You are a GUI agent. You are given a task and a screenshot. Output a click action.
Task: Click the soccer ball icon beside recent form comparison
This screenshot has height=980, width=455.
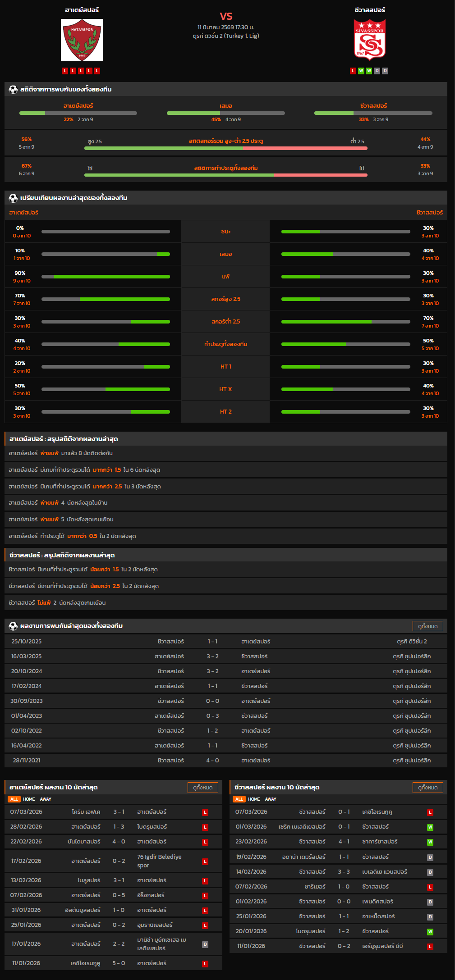coord(13,198)
